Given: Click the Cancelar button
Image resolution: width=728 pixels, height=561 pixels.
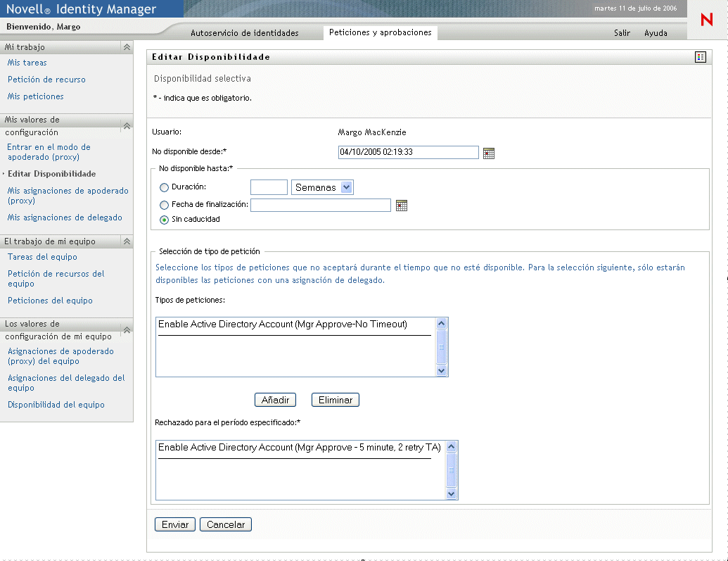Looking at the screenshot, I should pos(226,524).
